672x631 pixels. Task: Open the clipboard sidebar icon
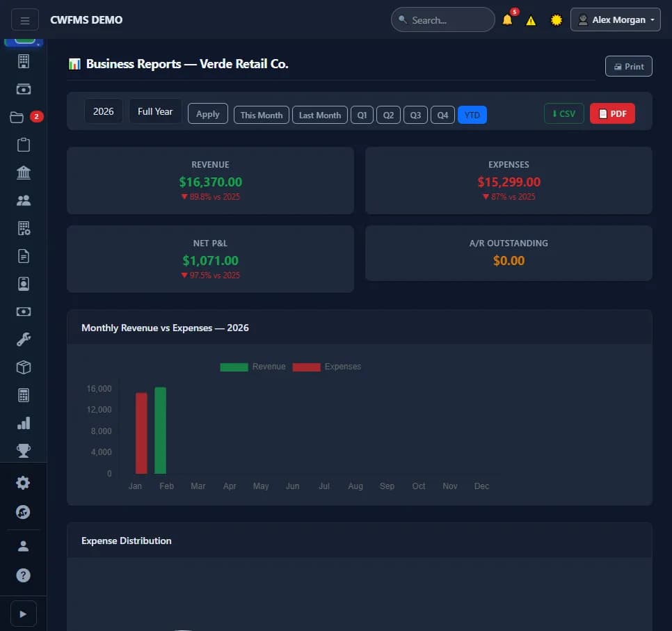pyautogui.click(x=24, y=145)
